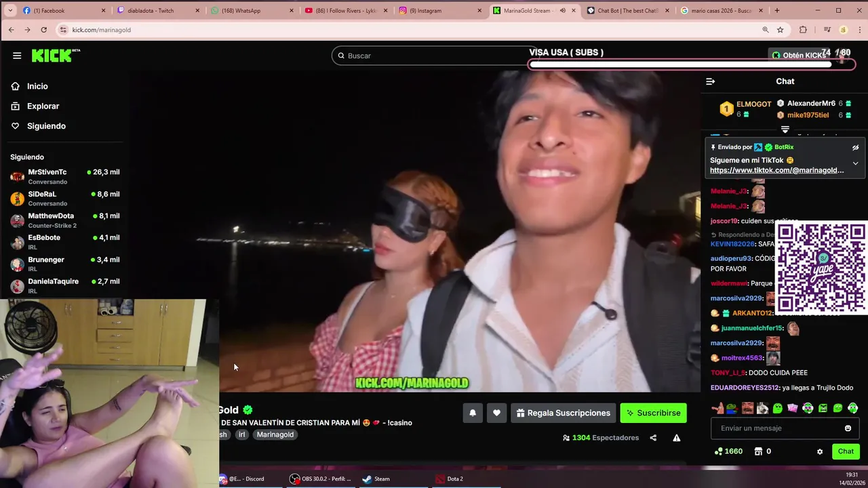Click the share stream icon
This screenshot has height=488, width=868.
[653, 438]
